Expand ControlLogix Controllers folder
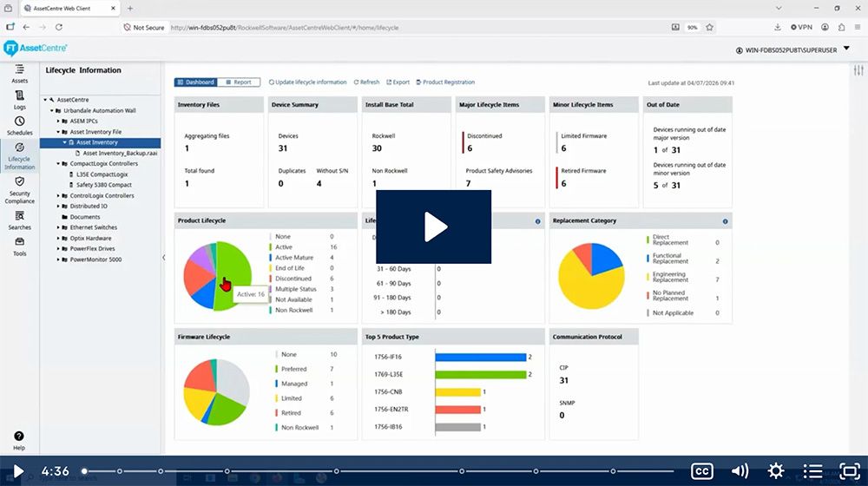 [x=58, y=196]
